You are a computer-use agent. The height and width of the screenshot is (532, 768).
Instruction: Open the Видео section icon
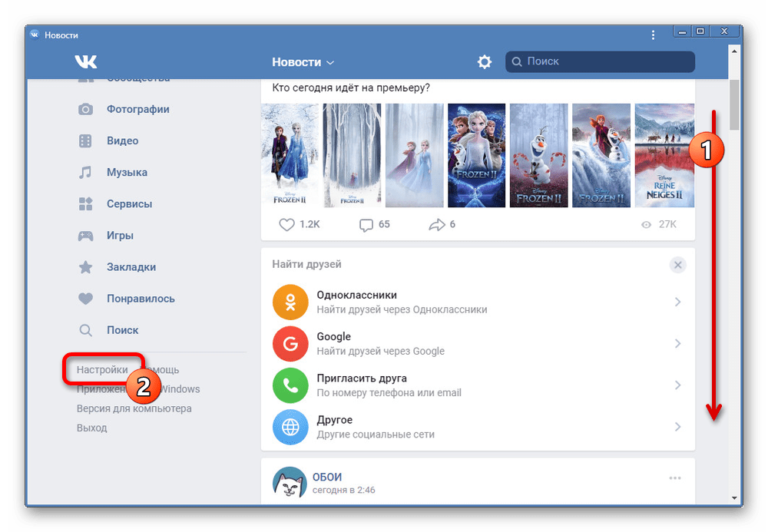(85, 141)
